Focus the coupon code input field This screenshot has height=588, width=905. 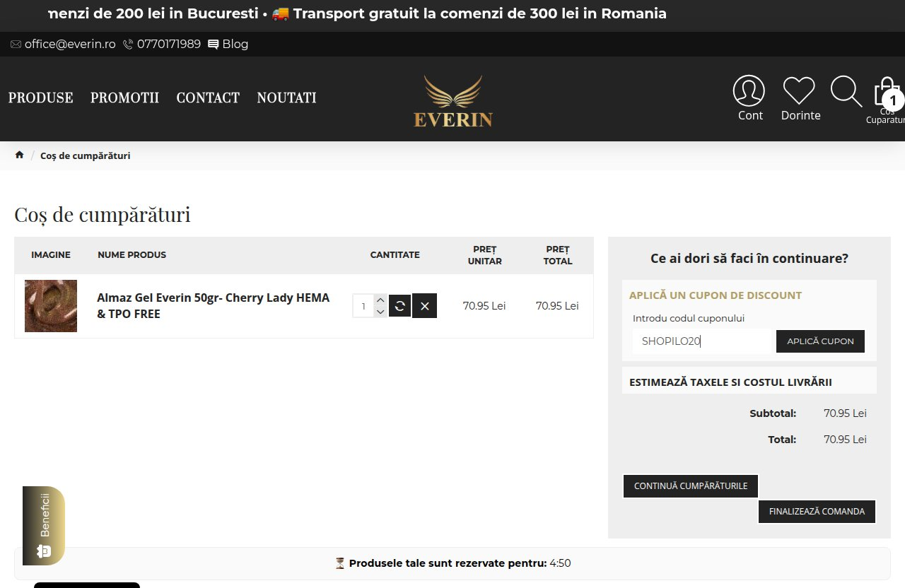[701, 341]
